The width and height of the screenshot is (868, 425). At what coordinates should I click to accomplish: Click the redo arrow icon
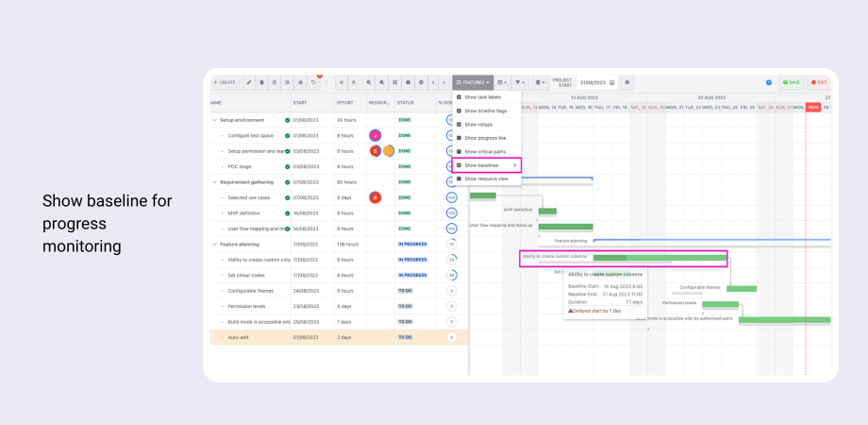(326, 82)
